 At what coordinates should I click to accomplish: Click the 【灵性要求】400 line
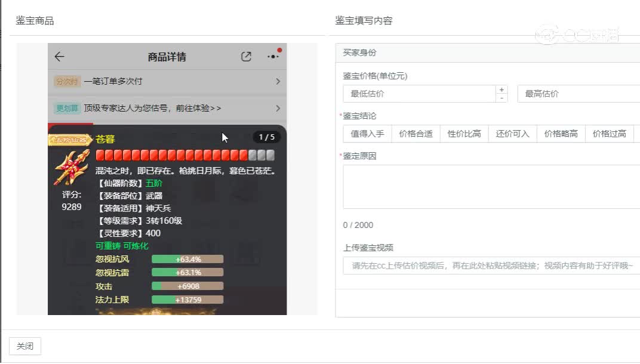click(128, 233)
